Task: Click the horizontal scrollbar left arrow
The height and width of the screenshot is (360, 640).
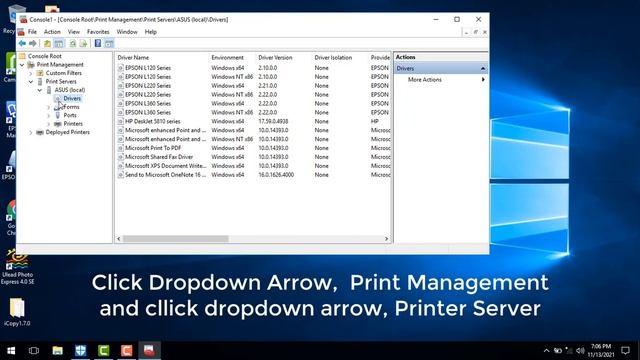Action: (119, 239)
